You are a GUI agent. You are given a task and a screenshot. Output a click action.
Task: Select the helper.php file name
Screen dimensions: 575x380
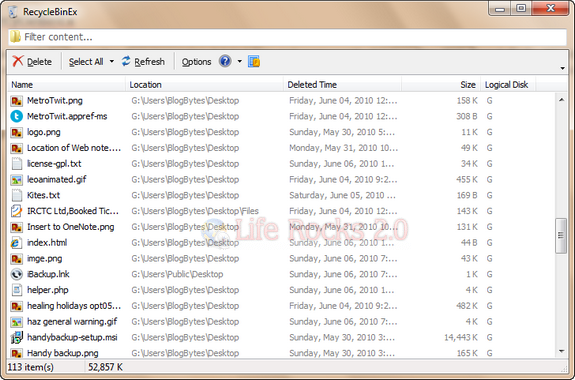point(48,290)
